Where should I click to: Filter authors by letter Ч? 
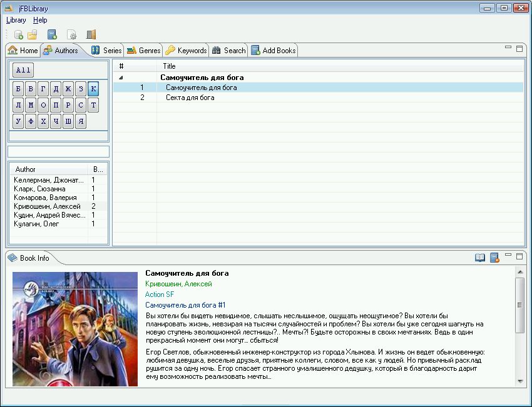click(x=56, y=121)
